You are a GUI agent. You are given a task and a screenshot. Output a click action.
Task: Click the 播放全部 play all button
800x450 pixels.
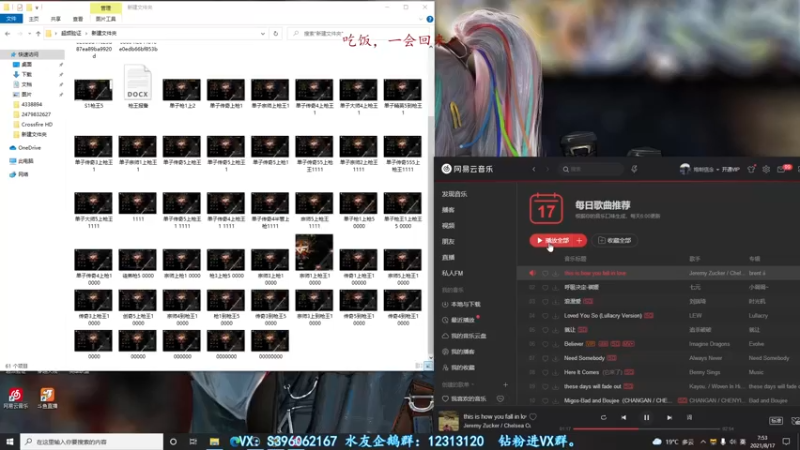pyautogui.click(x=552, y=240)
